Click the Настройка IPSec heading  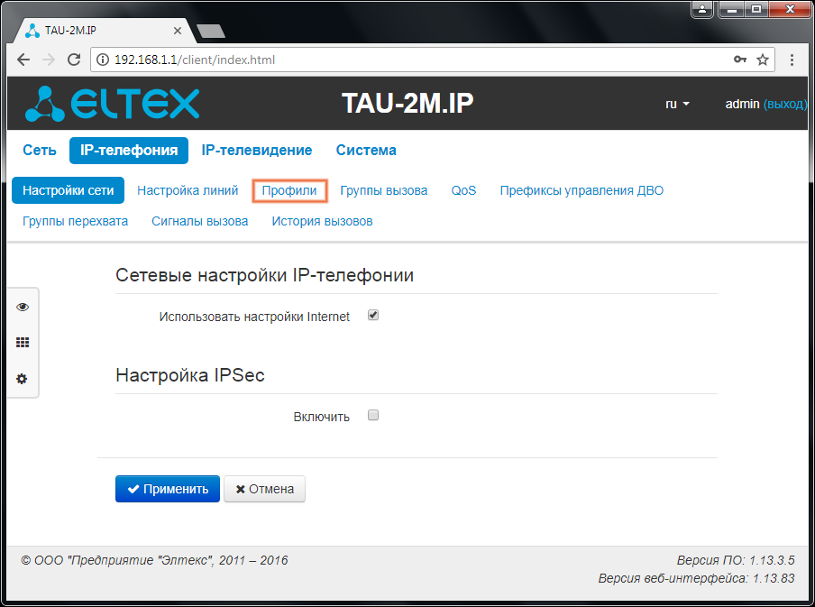click(x=190, y=375)
